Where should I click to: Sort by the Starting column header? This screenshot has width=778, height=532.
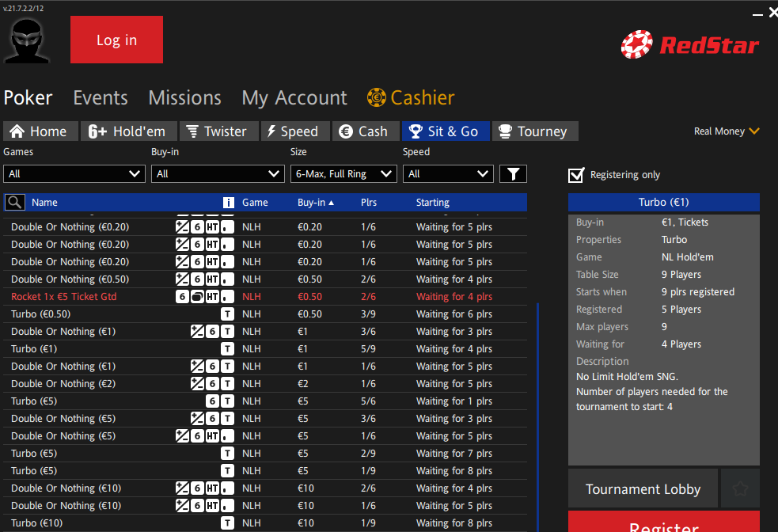(x=433, y=203)
